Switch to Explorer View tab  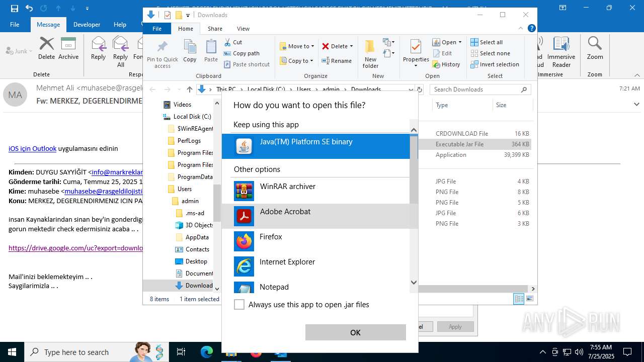coord(243,29)
